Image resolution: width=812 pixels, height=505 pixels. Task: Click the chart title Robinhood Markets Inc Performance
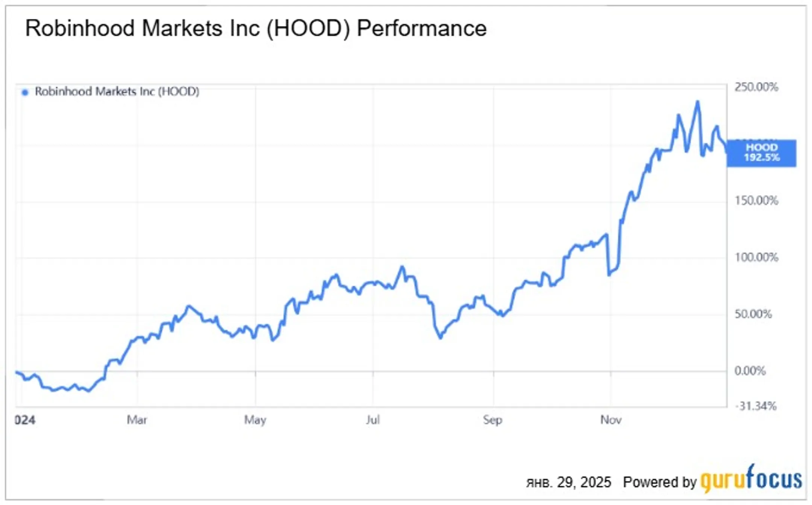click(256, 28)
